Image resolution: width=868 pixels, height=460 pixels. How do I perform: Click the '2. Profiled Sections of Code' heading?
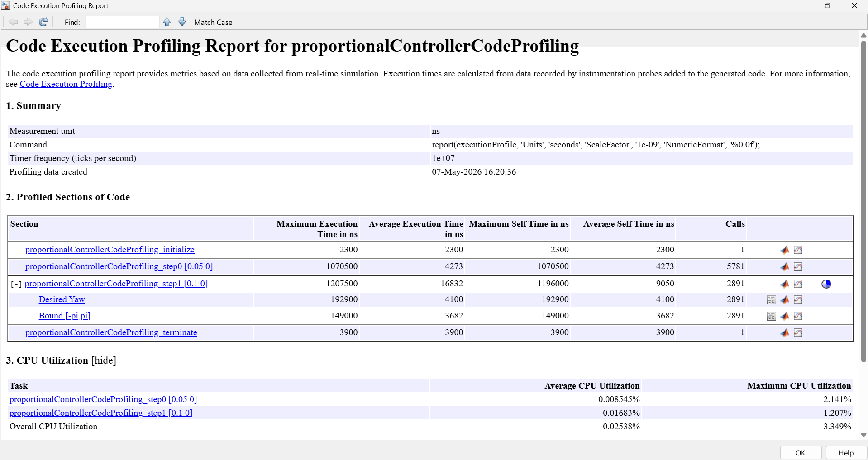(68, 197)
